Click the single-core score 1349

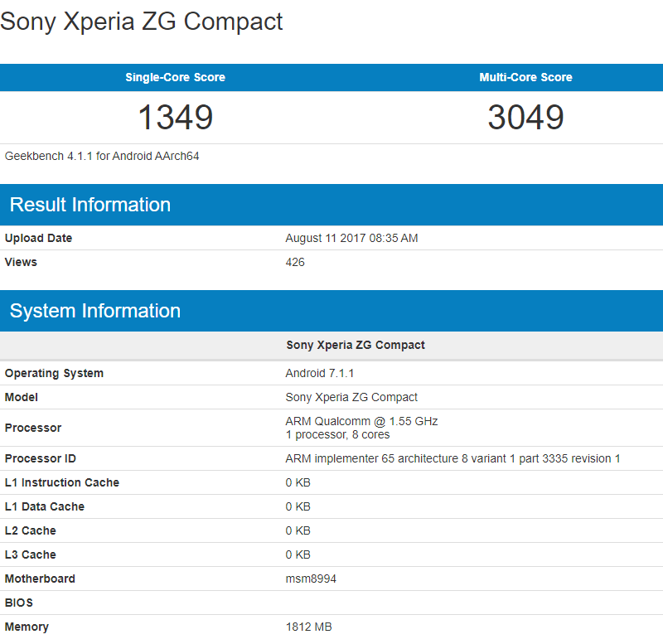pyautogui.click(x=177, y=118)
